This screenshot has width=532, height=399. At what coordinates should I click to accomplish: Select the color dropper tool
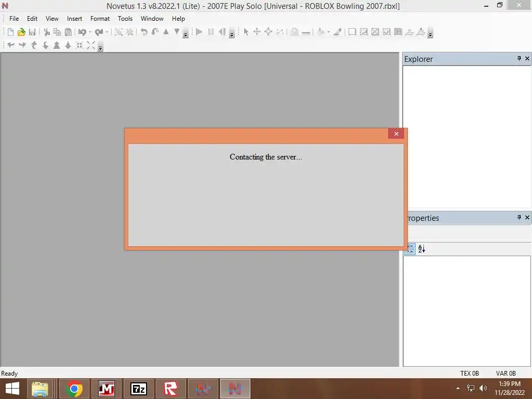point(337,32)
